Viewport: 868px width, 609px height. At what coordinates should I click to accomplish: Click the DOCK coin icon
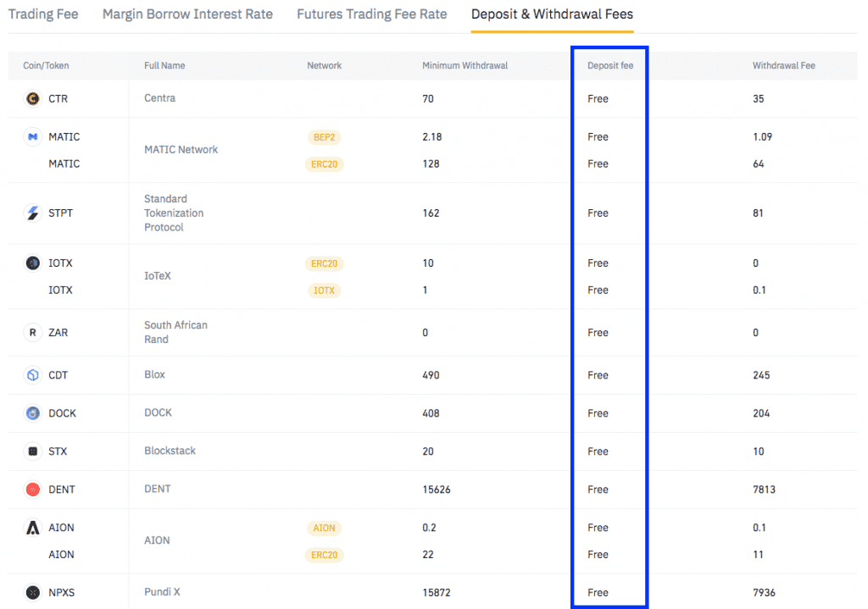[33, 413]
